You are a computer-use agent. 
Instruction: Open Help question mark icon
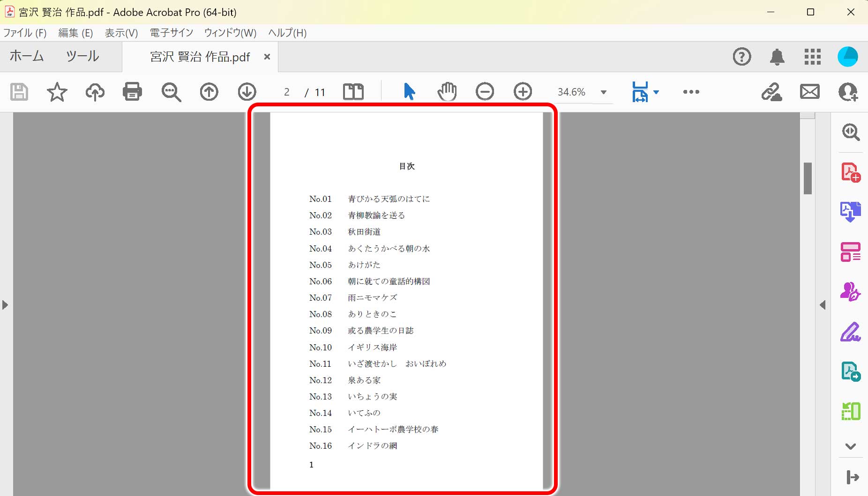(742, 57)
